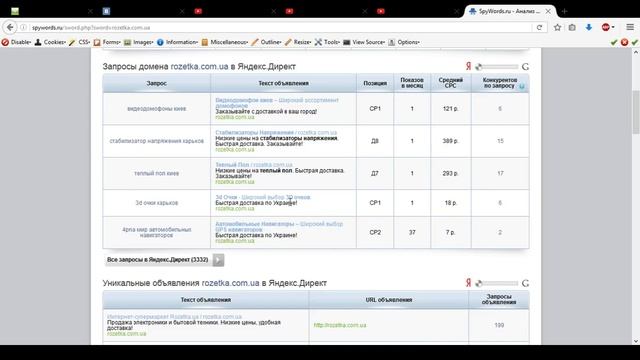Open the Cookies toolbar menu
Image resolution: width=640 pixels, height=360 pixels.
point(50,42)
